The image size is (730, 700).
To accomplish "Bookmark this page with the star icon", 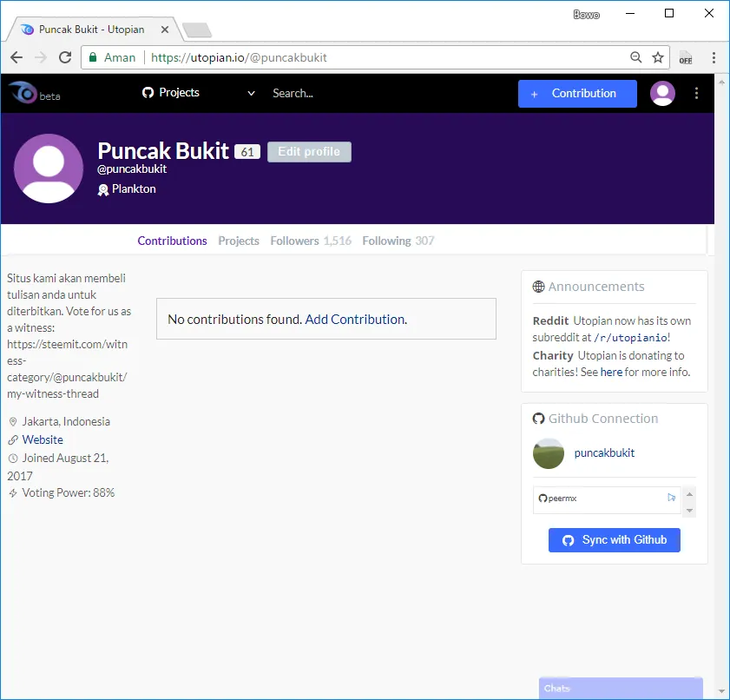I will (x=657, y=57).
